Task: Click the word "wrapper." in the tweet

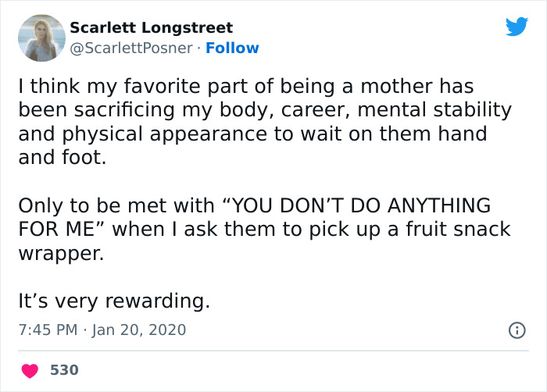Action: [60, 254]
